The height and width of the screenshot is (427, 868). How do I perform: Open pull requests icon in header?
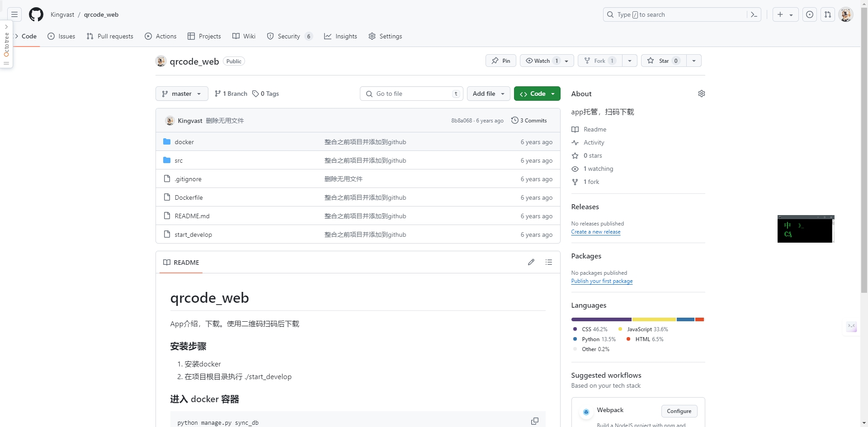pyautogui.click(x=828, y=14)
